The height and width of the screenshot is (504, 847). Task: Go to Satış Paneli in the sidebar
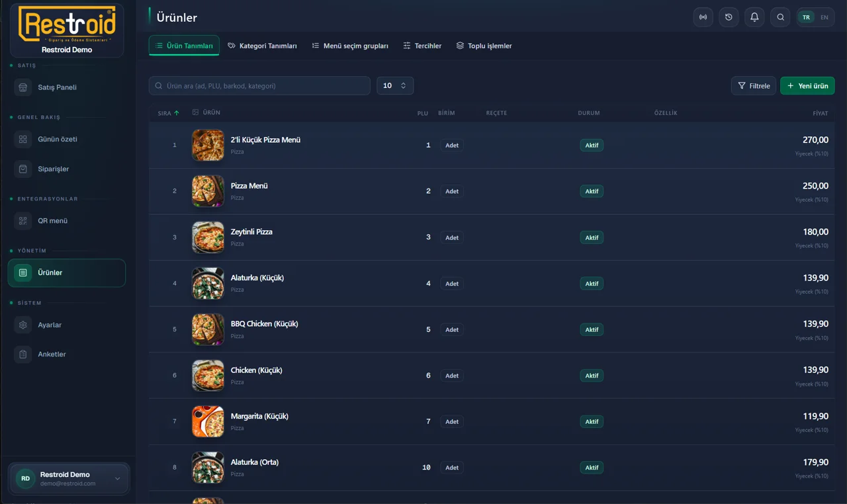[x=66, y=87]
